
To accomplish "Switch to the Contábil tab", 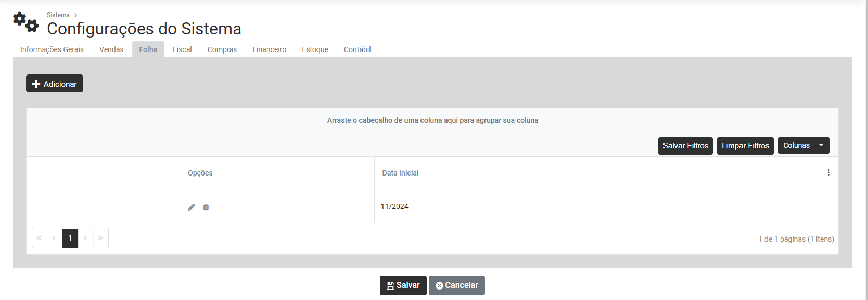I will 358,49.
